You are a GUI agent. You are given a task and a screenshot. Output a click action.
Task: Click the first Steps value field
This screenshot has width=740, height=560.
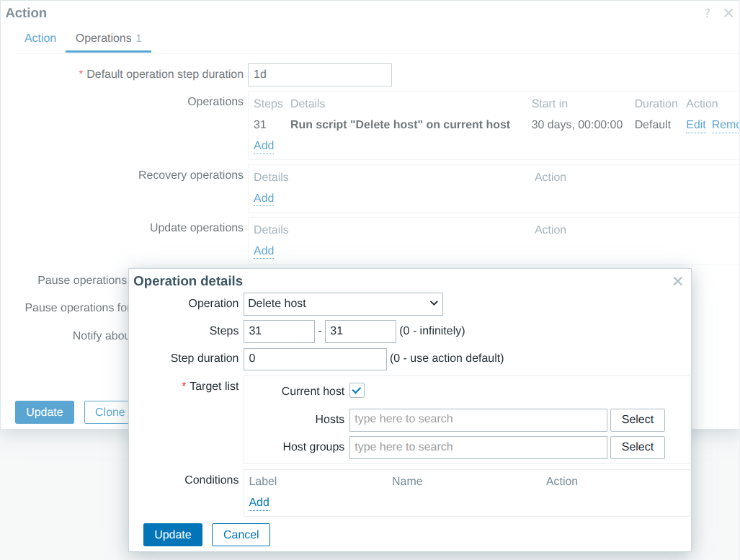[x=279, y=330]
